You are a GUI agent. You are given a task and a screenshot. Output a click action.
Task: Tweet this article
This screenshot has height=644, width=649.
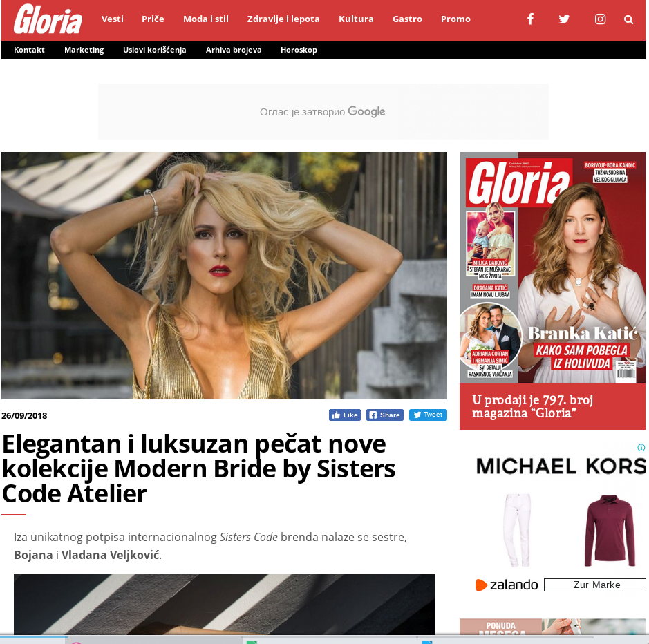point(428,415)
